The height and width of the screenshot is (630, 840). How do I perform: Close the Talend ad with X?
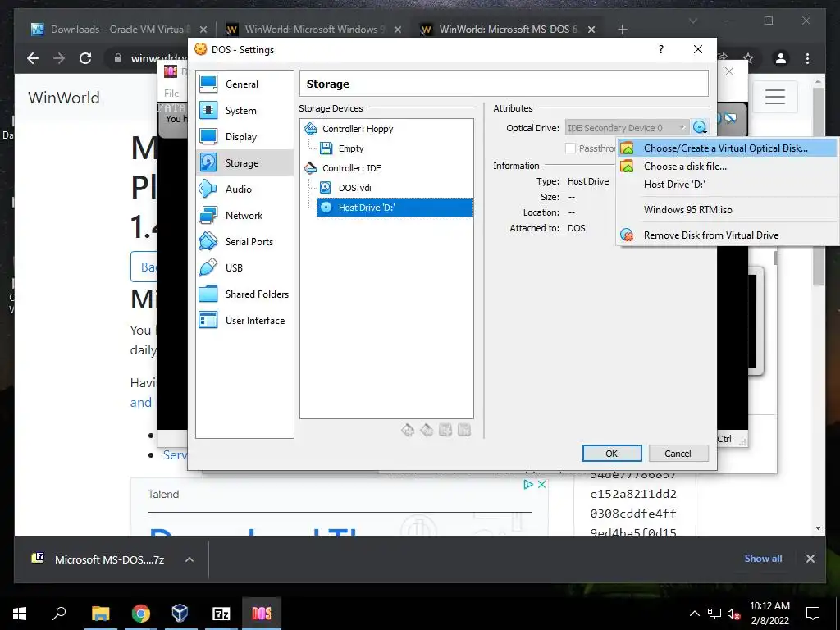[x=541, y=484]
